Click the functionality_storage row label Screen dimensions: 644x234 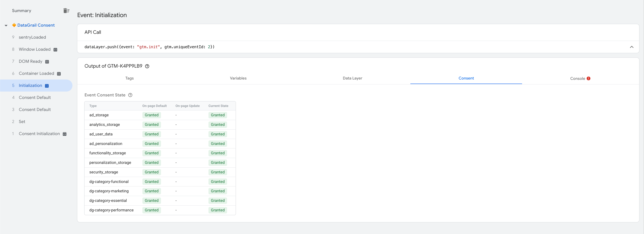coord(108,153)
